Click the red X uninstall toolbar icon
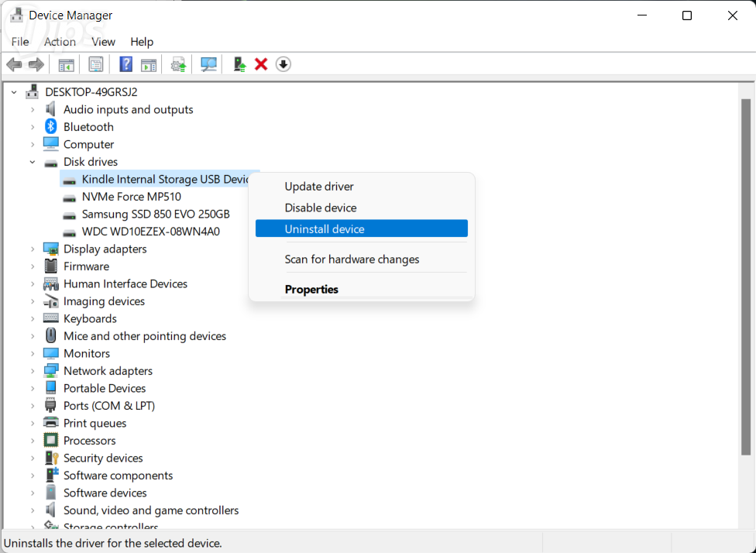The image size is (756, 553). [261, 64]
